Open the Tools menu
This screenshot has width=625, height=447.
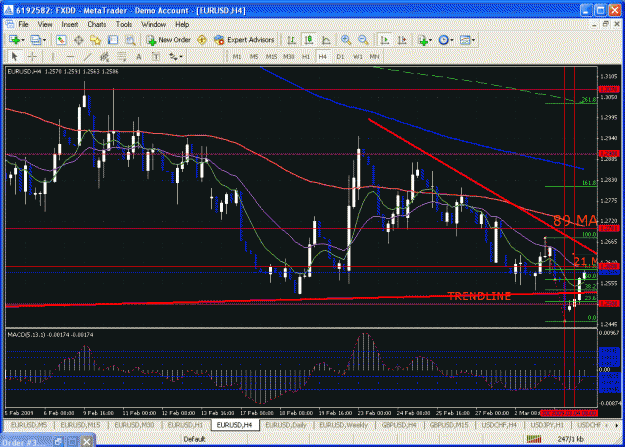tap(124, 24)
